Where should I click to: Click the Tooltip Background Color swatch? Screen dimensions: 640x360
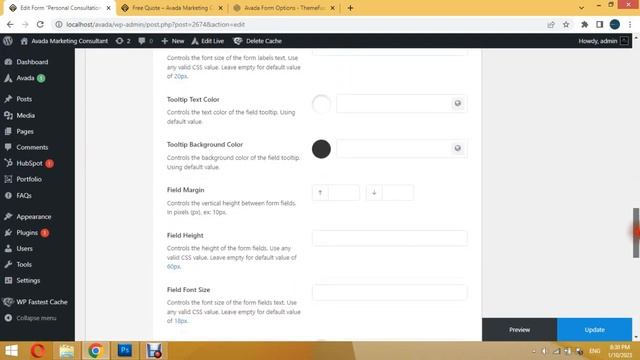321,149
